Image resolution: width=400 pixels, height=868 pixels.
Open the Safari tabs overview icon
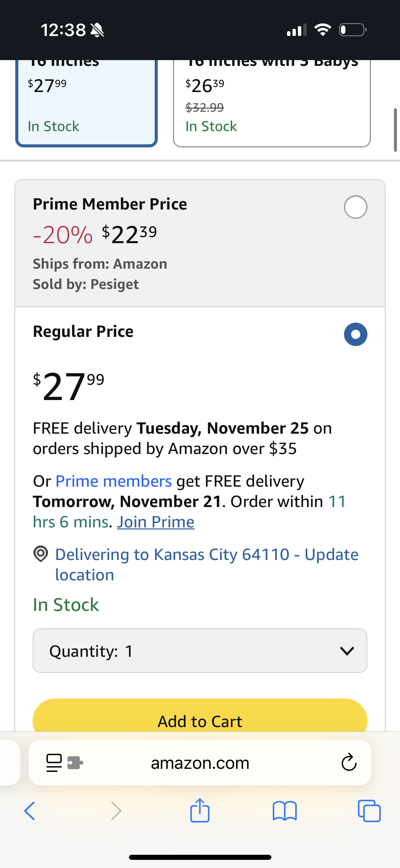(x=369, y=811)
